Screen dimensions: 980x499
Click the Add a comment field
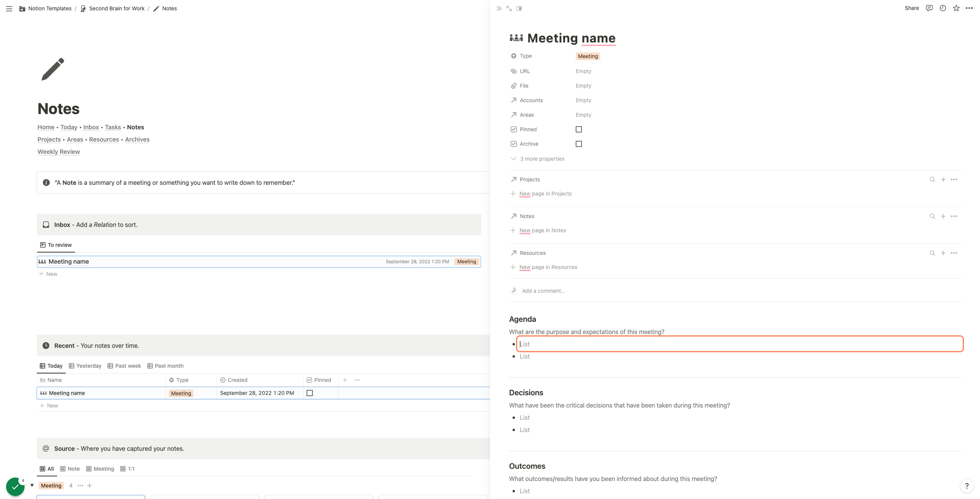tap(544, 291)
